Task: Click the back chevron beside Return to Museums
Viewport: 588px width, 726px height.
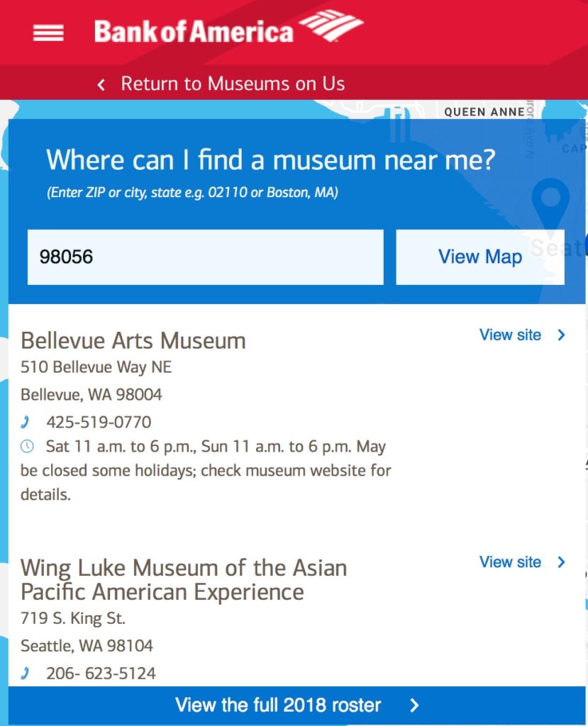Action: pyautogui.click(x=101, y=84)
